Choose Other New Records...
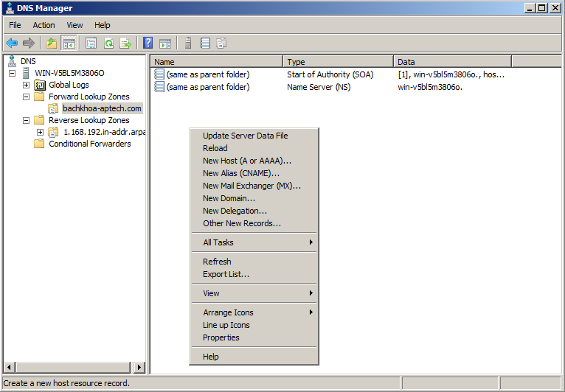 (254, 223)
